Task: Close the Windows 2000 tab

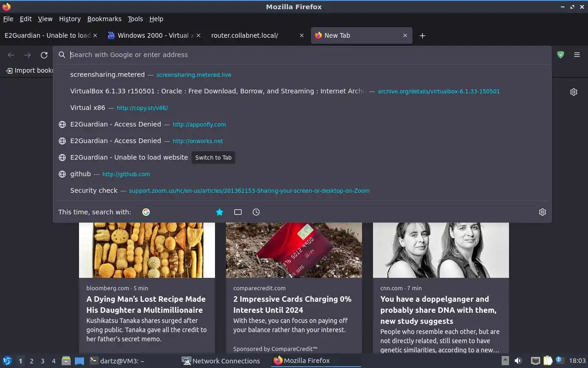Action: (x=198, y=35)
